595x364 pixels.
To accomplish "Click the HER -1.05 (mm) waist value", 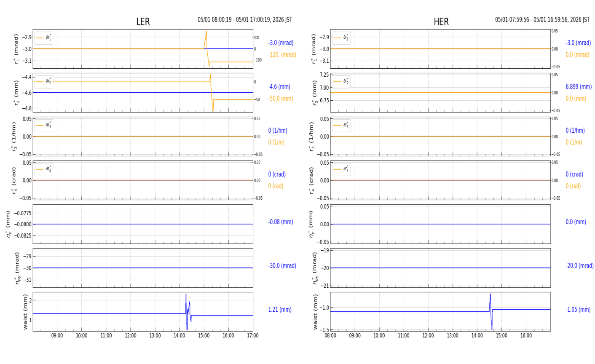I will (578, 309).
